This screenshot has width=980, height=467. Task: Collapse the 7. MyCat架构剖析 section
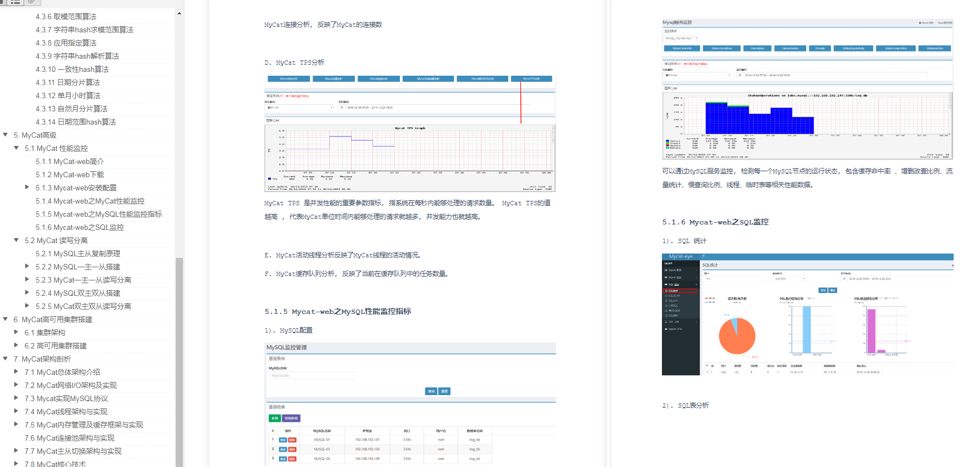click(x=5, y=358)
